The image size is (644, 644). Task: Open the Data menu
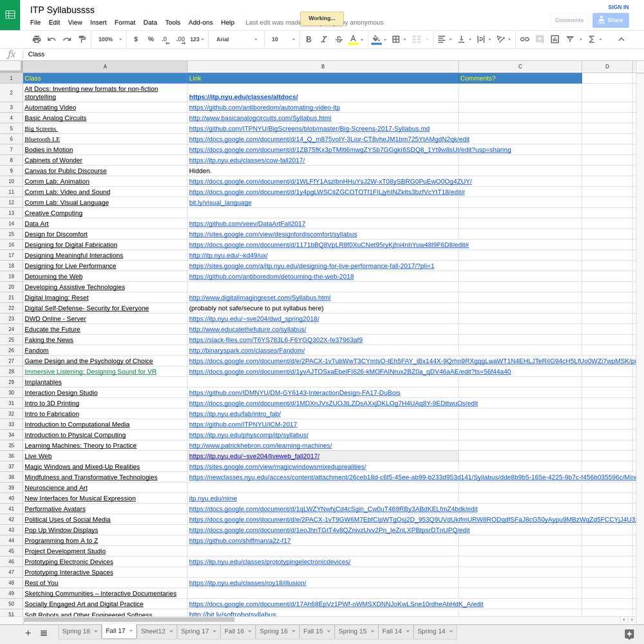(x=150, y=23)
